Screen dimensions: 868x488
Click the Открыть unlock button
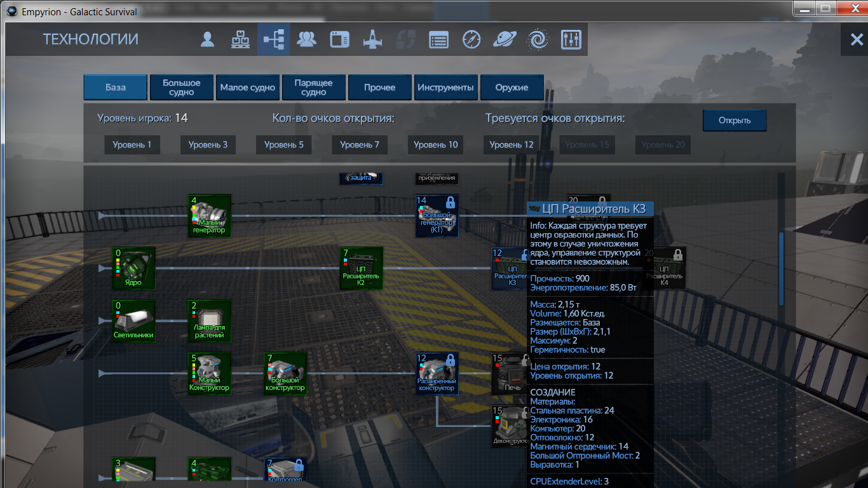(x=735, y=120)
